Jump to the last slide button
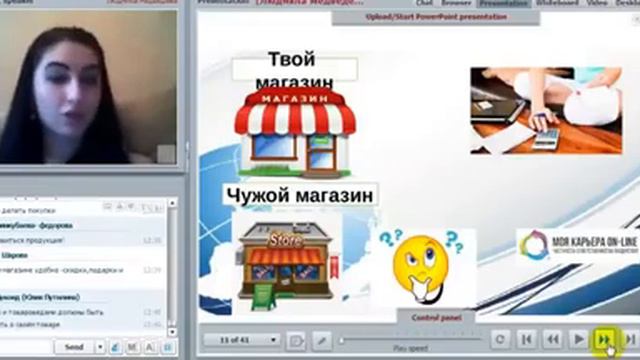The width and height of the screenshot is (640, 360). (630, 339)
